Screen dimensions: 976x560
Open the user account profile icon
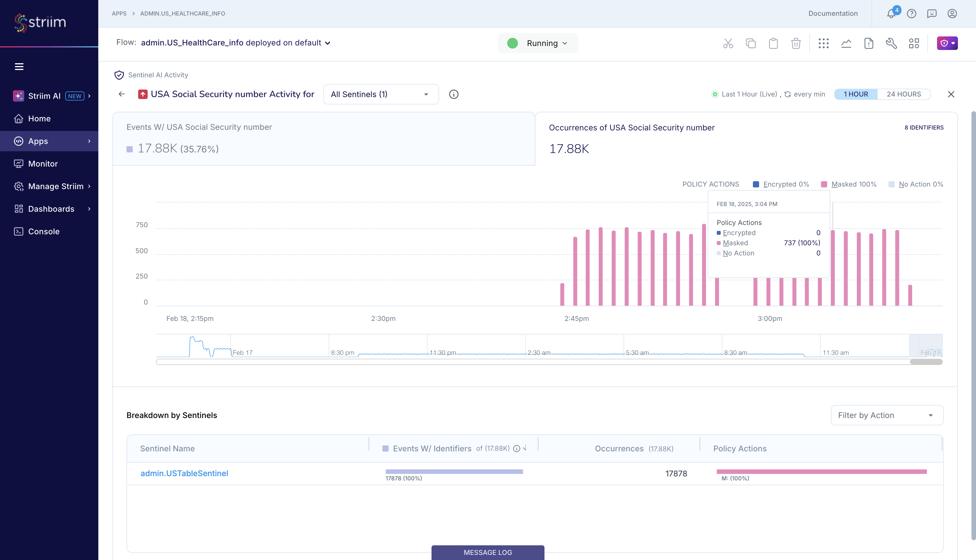pos(952,14)
